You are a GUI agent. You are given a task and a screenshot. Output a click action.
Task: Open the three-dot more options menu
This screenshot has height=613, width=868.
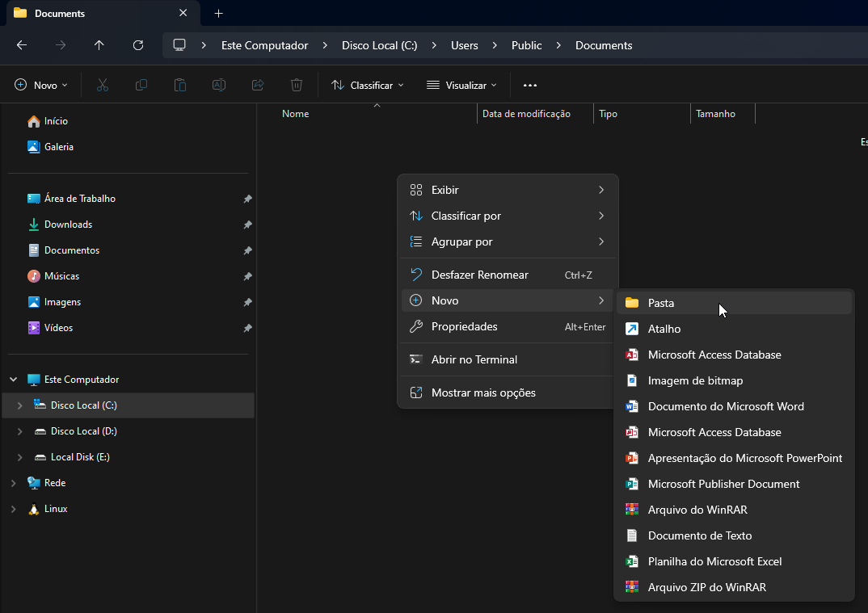point(530,85)
